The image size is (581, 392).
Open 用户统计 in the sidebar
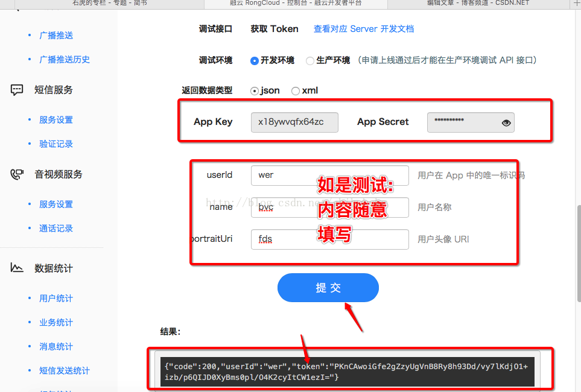click(56, 299)
